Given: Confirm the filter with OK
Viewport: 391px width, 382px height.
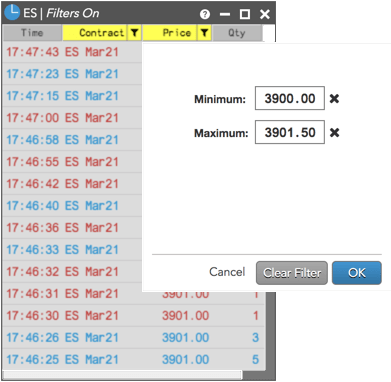Looking at the screenshot, I should pos(357,273).
